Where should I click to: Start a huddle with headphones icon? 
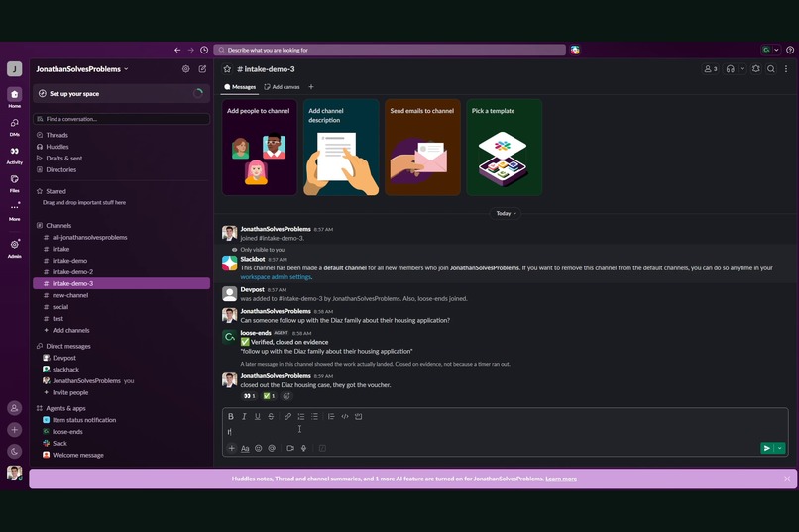point(731,69)
